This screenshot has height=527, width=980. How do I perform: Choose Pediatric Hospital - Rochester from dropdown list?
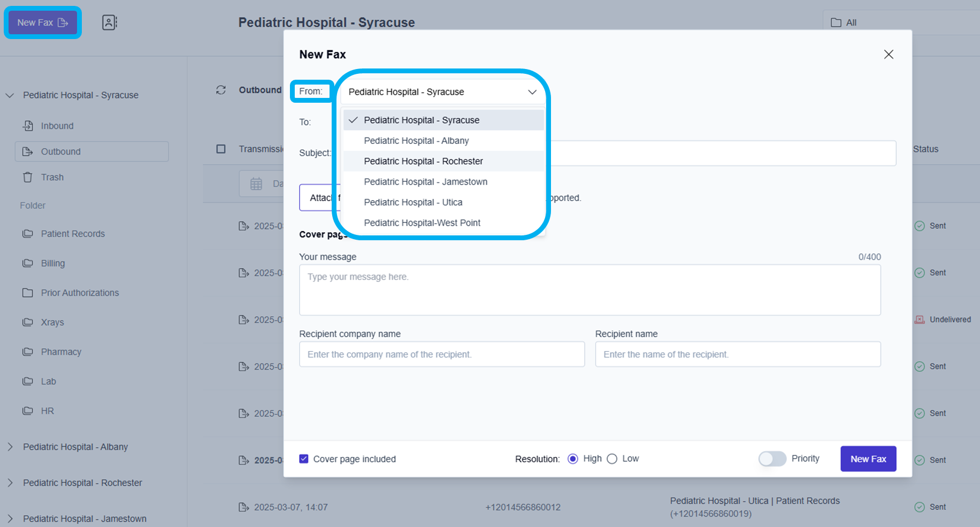pyautogui.click(x=423, y=161)
